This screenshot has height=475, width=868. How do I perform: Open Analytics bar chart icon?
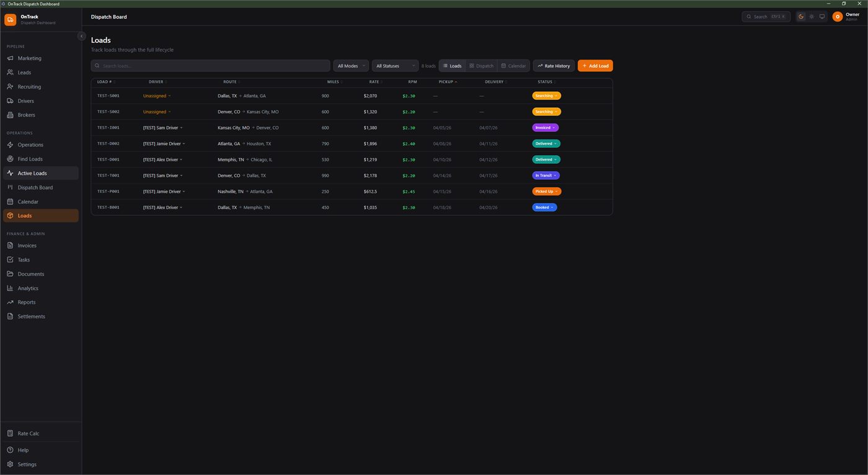(10, 288)
